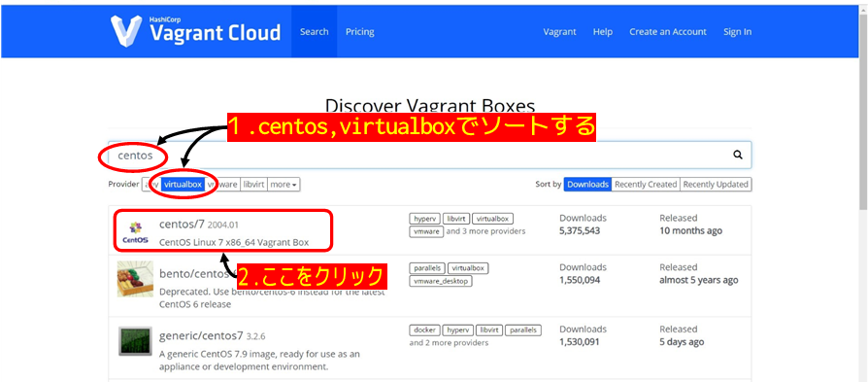Click the vmware tag on centos/7

(426, 231)
